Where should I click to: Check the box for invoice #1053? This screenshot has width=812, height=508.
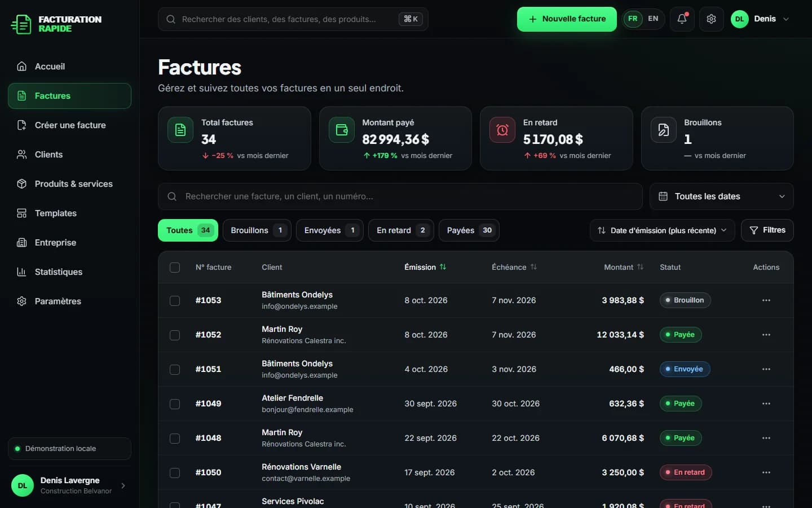175,301
